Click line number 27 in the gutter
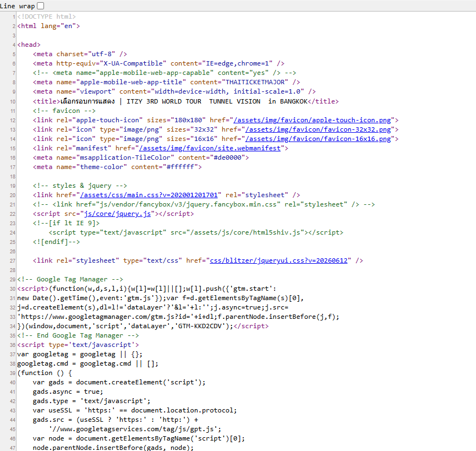This screenshot has width=476, height=451. tap(13, 261)
